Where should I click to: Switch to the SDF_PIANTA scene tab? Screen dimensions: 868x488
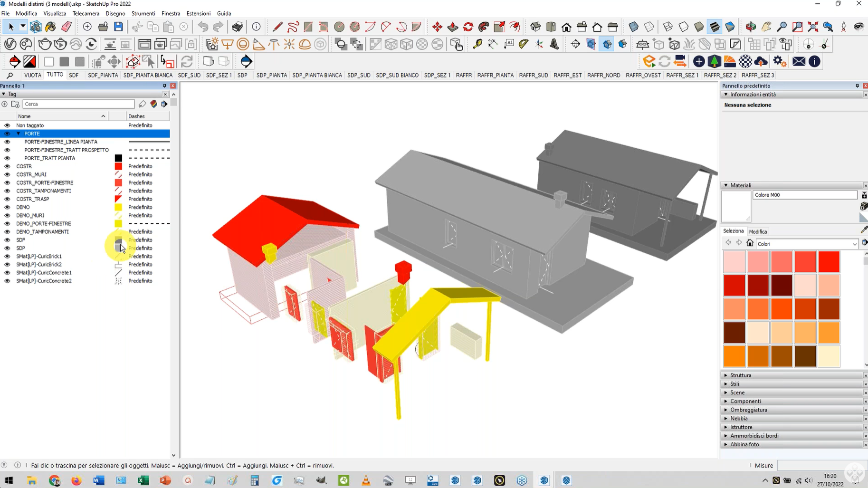click(103, 75)
